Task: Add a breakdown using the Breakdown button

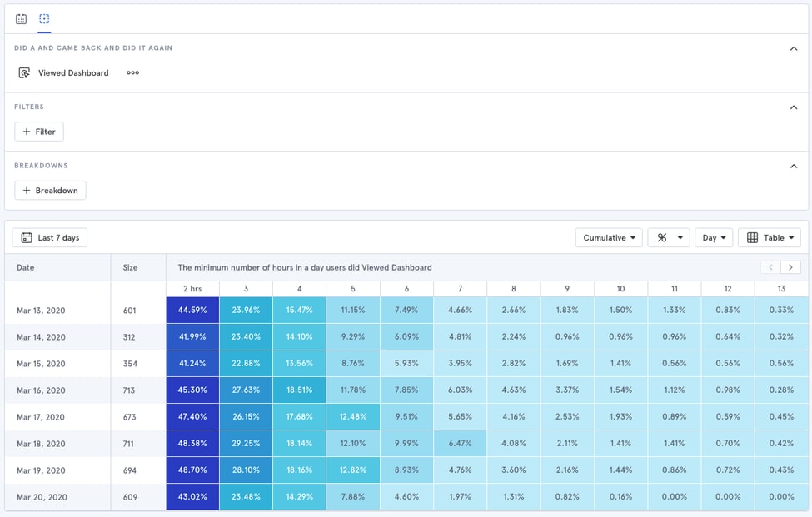Action: pos(50,190)
